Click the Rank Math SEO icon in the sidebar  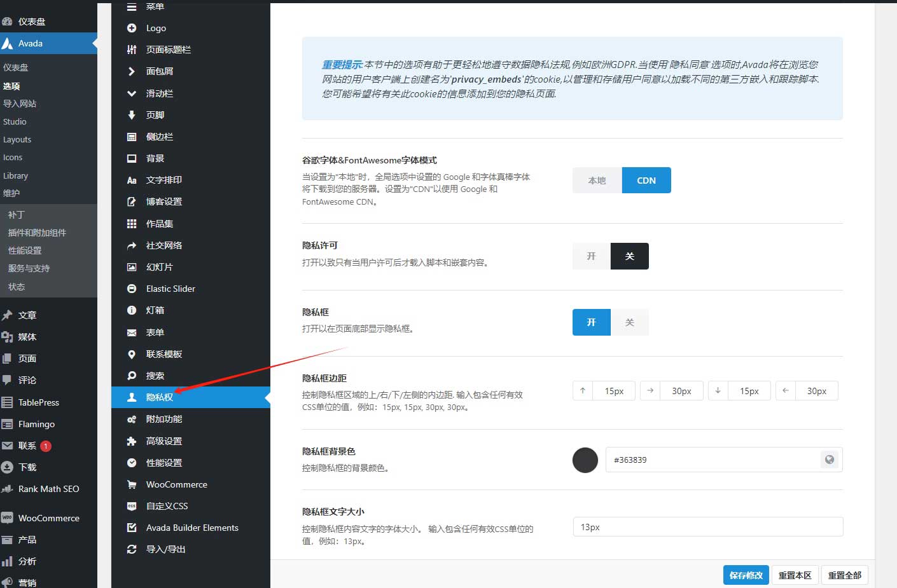(x=8, y=489)
